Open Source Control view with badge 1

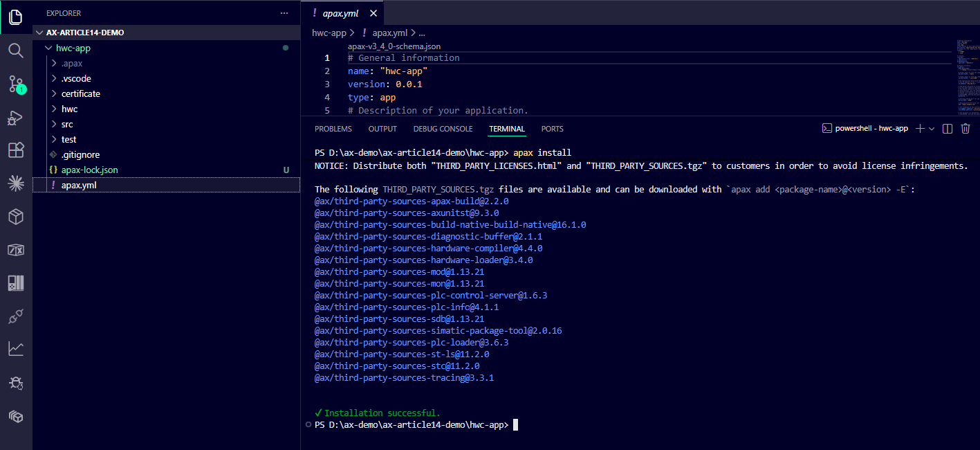click(16, 84)
